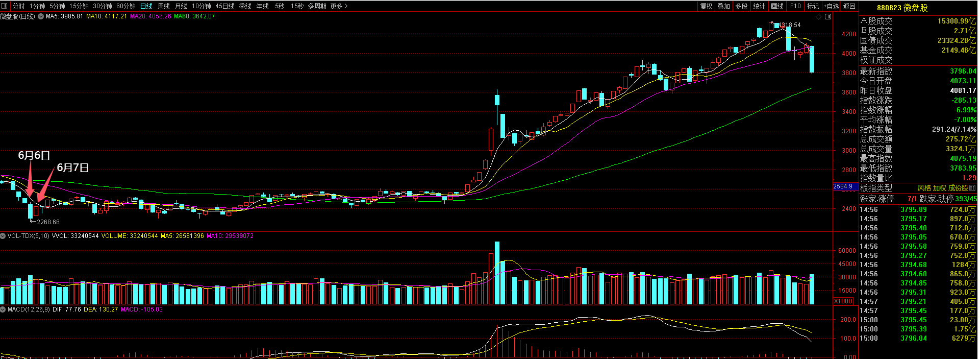The width and height of the screenshot is (980, 359).
Task: Click the 叠加 overlay button
Action: click(x=724, y=6)
